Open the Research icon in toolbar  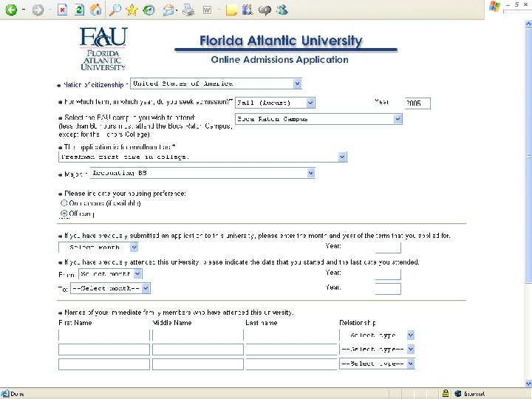point(248,10)
